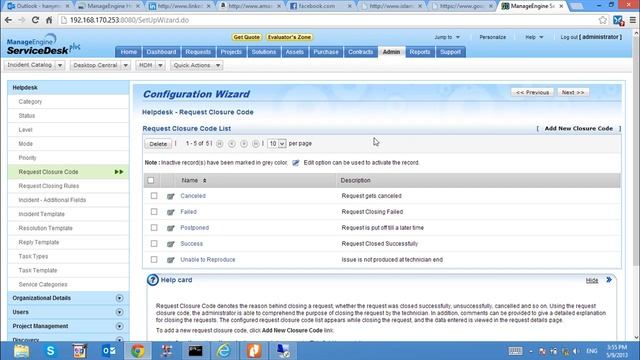The image size is (640, 360).
Task: Expand the Users section
Action: [119, 312]
